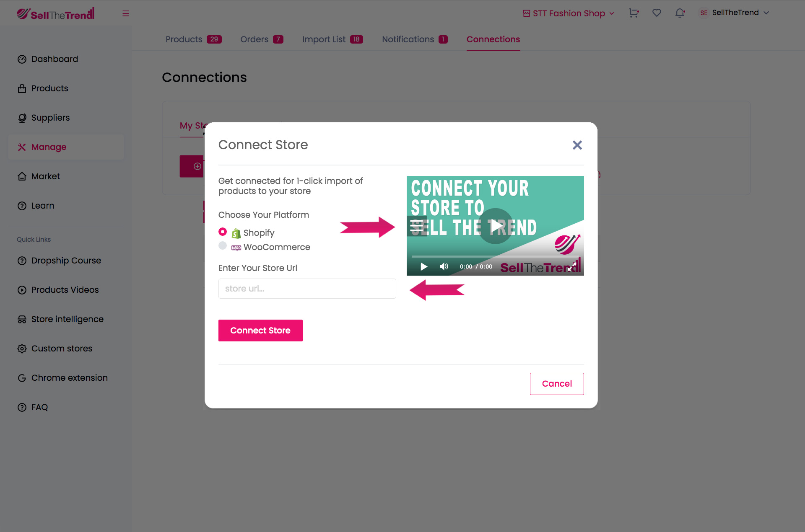Expand the STT Fashion Shop store dropdown
This screenshot has height=532, width=805.
coord(569,13)
